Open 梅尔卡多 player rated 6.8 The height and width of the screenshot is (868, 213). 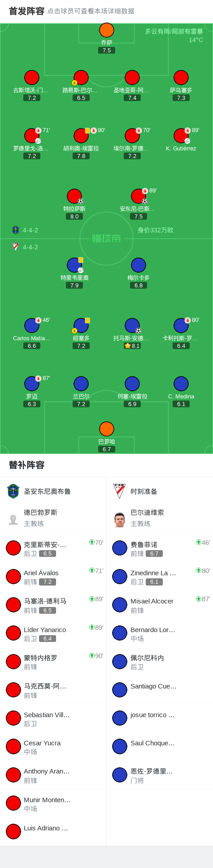pos(139,265)
